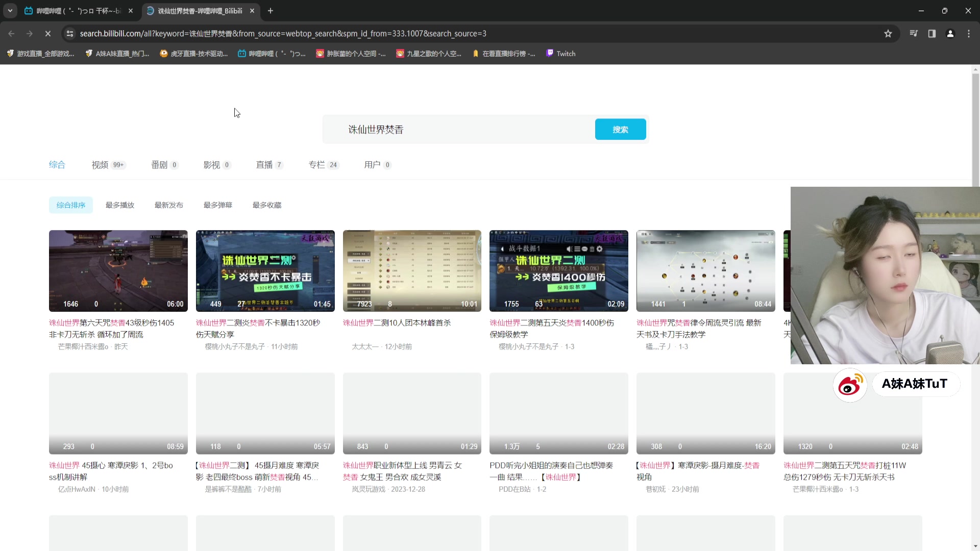Open Chrome three-dot menu
This screenshot has width=980, height=551.
point(969,34)
